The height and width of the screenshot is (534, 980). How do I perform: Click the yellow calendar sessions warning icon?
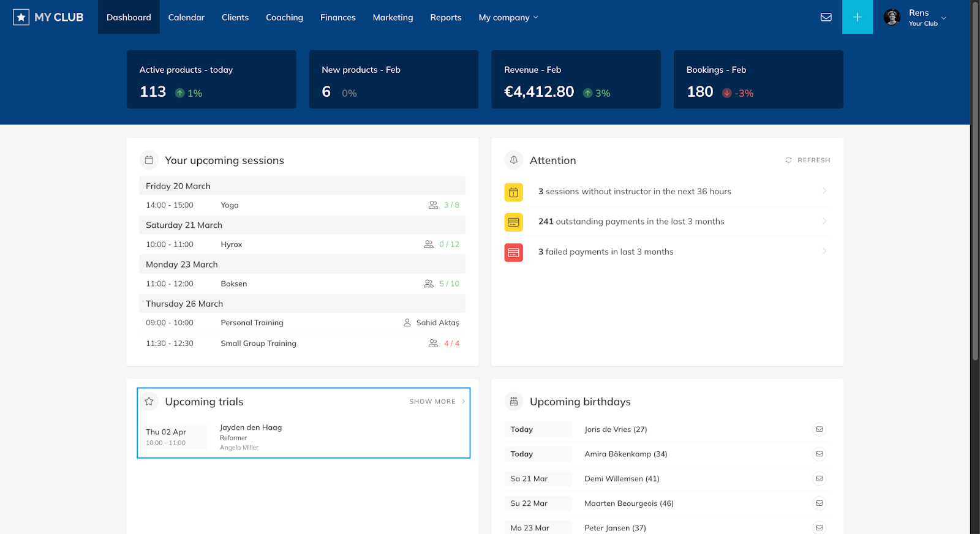[513, 192]
